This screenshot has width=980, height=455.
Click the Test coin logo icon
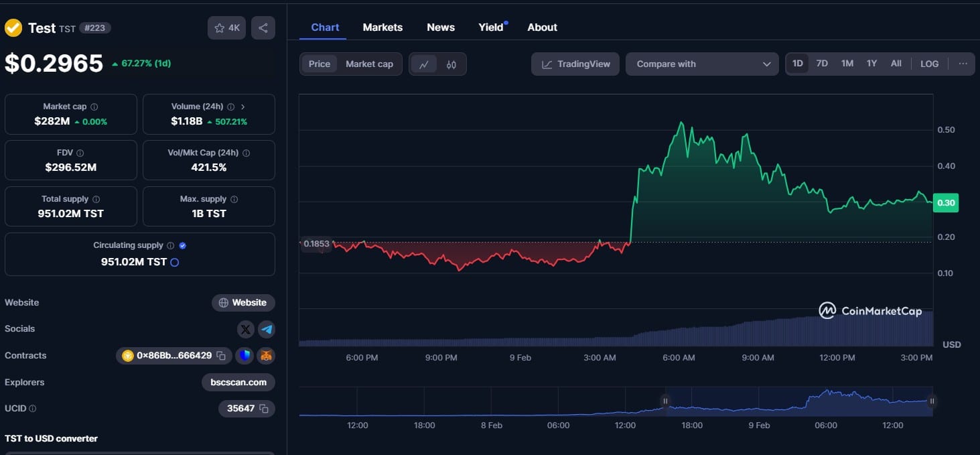coord(13,28)
